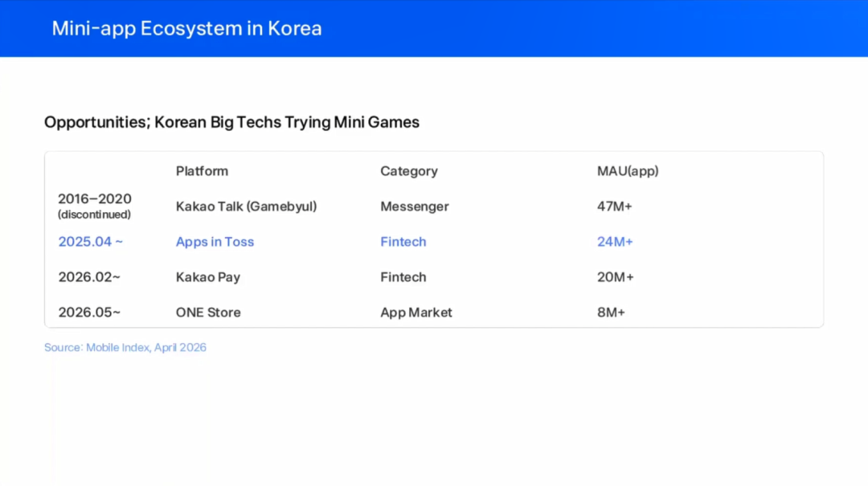Click the '2026.05~' date cell
This screenshot has height=486, width=868.
[88, 312]
